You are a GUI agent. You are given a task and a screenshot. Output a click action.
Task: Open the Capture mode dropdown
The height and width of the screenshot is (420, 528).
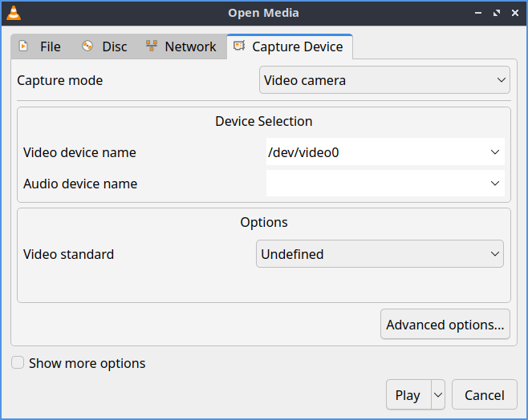(x=384, y=80)
